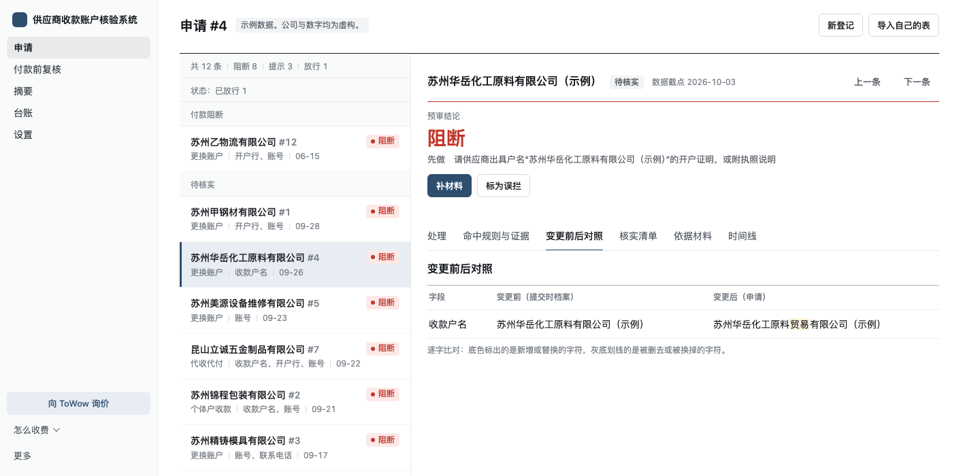980x476 pixels.
Task: Click the app logo icon beside 供应商收款账户核验系统
Action: tap(20, 20)
